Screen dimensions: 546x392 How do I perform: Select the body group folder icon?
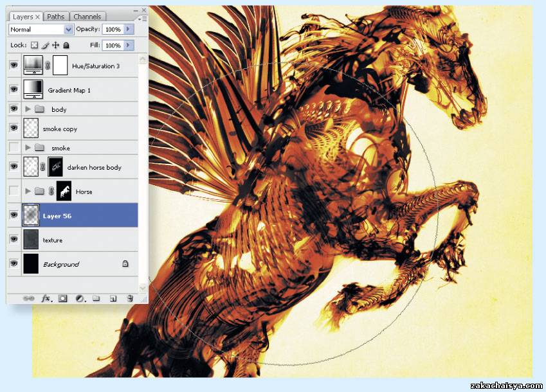[x=40, y=109]
